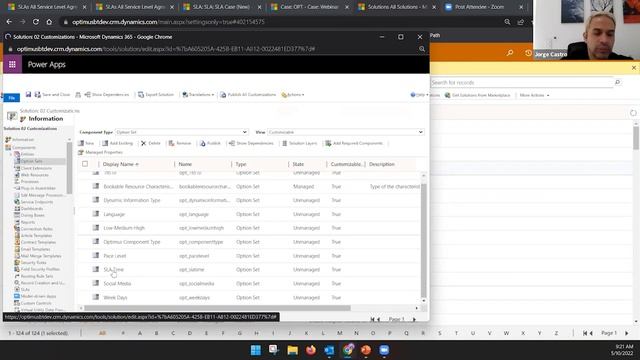
Task: Click the Security Roles sidebar icon
Action: 17,262
